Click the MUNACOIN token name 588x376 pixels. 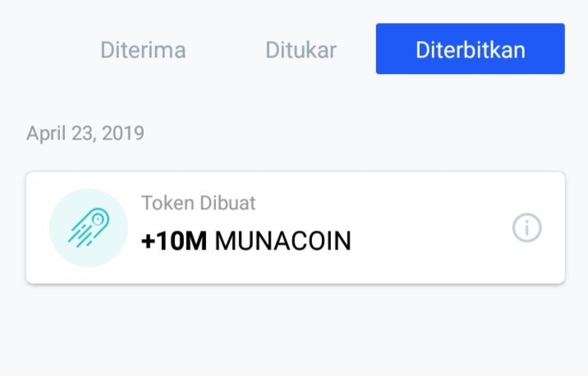pos(283,241)
